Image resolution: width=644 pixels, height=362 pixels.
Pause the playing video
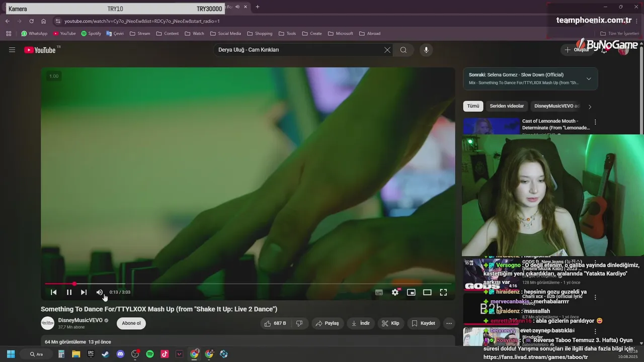[69, 292]
